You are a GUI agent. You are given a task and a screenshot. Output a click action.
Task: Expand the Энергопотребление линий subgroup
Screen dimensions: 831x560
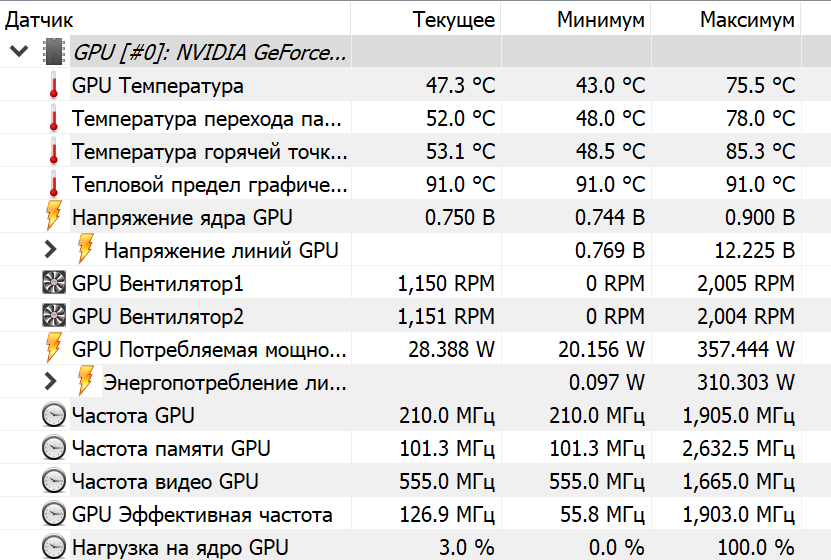pyautogui.click(x=51, y=382)
